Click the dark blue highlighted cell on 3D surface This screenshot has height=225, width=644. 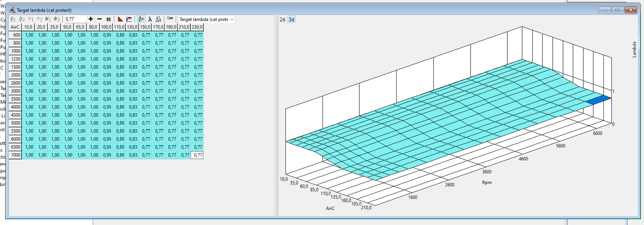pos(599,100)
